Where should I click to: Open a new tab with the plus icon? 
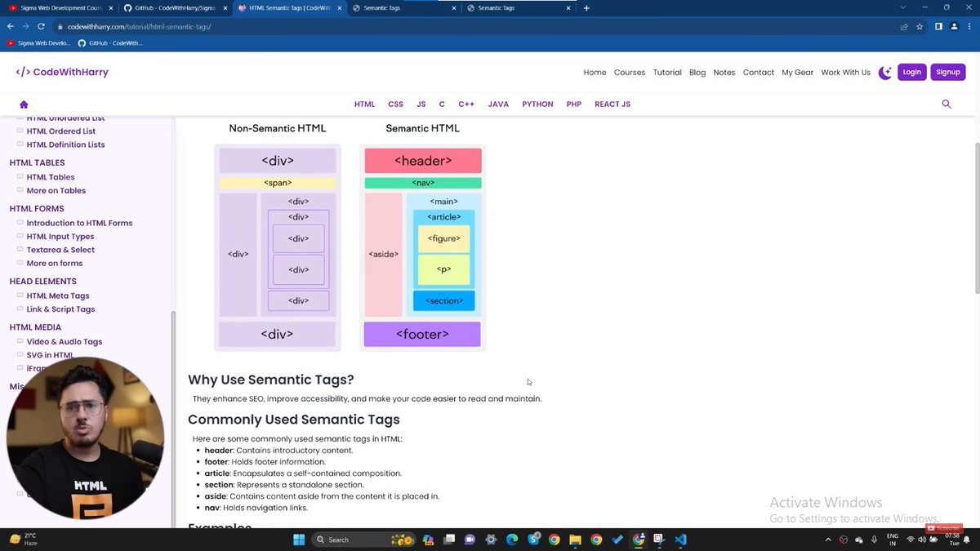586,8
